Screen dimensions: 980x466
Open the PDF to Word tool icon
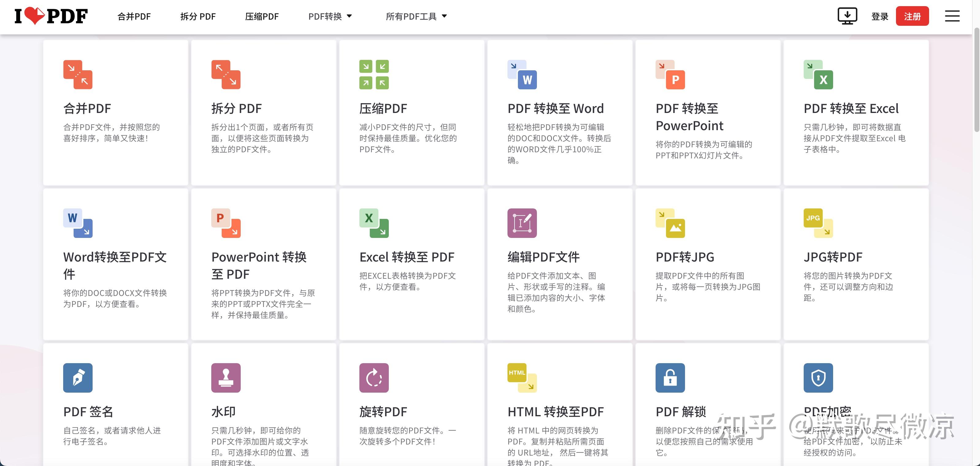click(522, 74)
